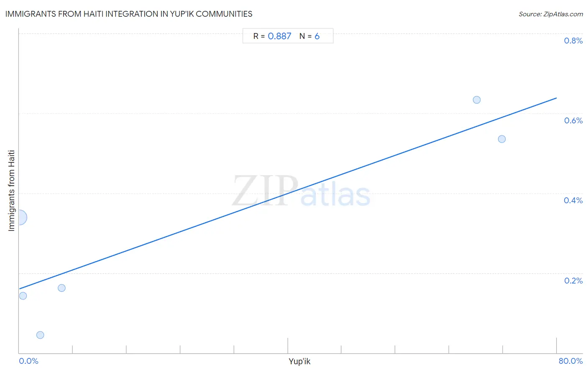Click the data point near 0.54% on the right
The image size is (588, 373).
click(x=502, y=139)
